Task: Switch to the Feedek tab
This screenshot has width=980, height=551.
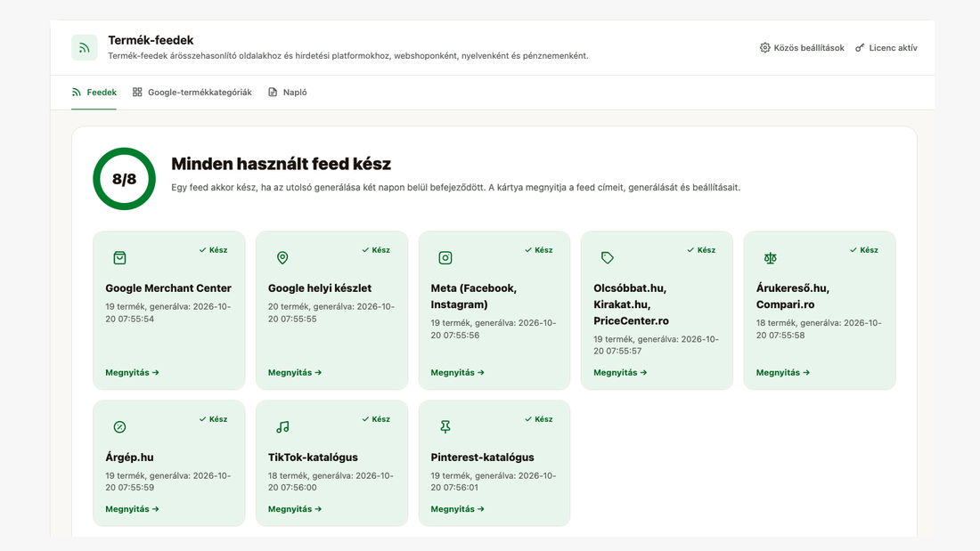Action: 94,93
